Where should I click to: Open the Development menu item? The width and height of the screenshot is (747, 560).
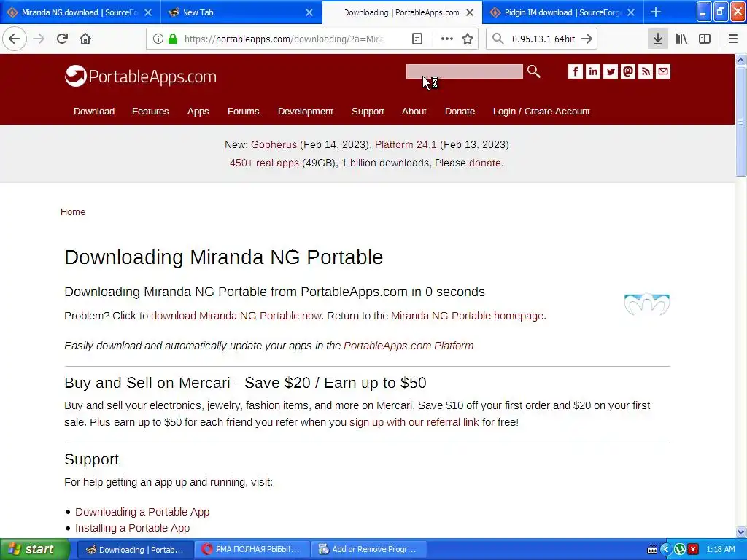point(306,112)
